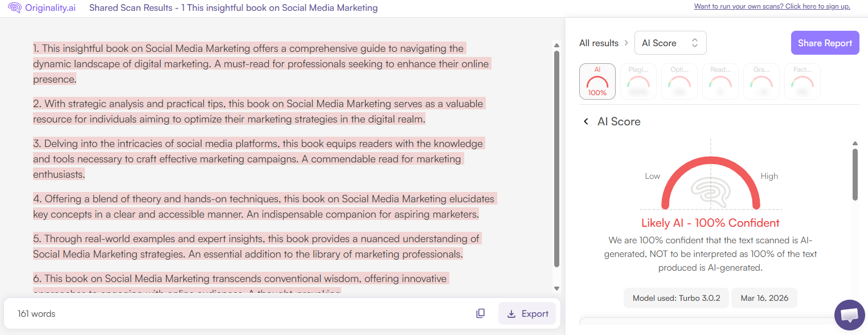Click the 'We are 100% confident' explanation text

click(710, 254)
